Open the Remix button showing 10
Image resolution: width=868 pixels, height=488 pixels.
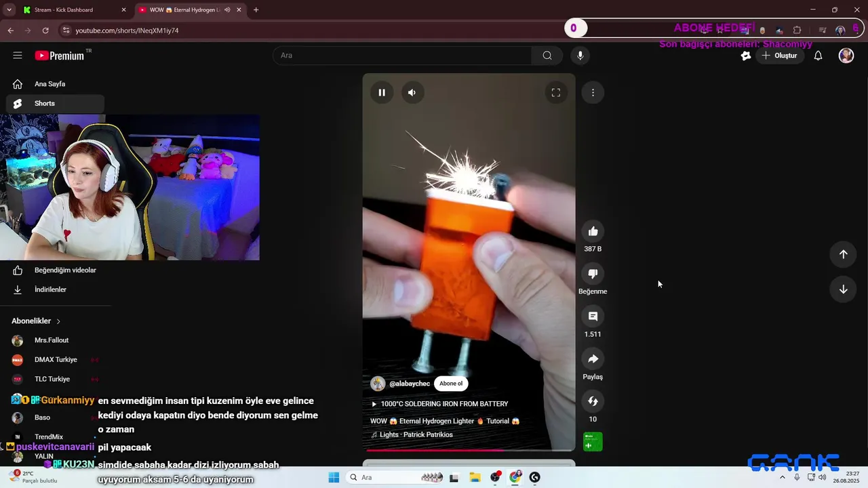(x=593, y=401)
